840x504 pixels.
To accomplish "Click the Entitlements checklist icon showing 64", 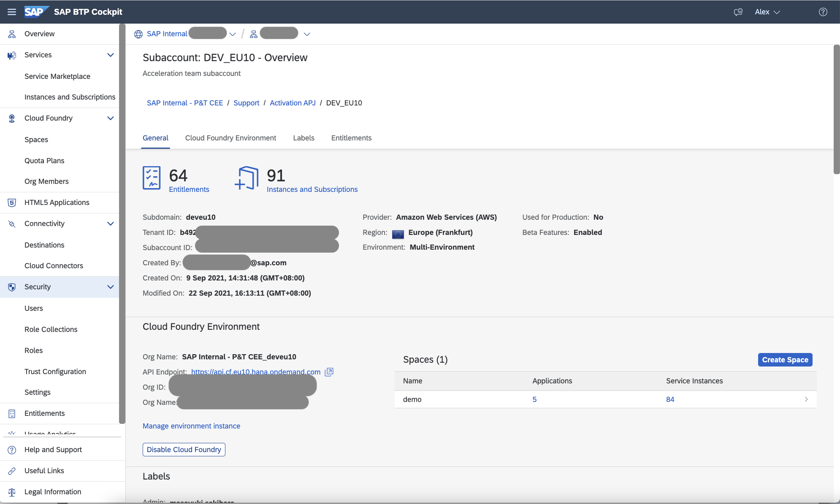I will (x=152, y=178).
